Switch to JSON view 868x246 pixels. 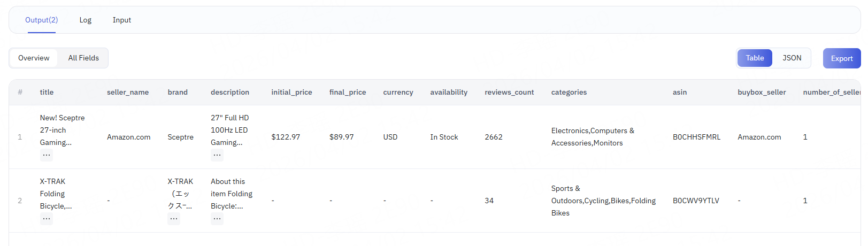[x=792, y=58]
